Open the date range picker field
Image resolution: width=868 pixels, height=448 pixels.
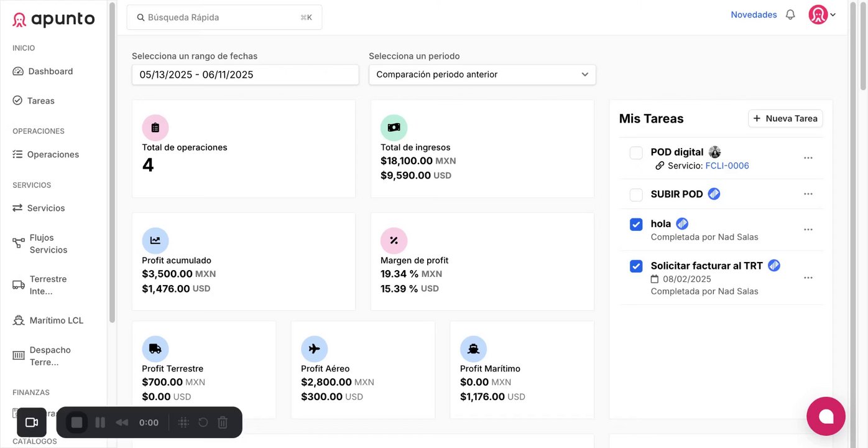pyautogui.click(x=245, y=75)
